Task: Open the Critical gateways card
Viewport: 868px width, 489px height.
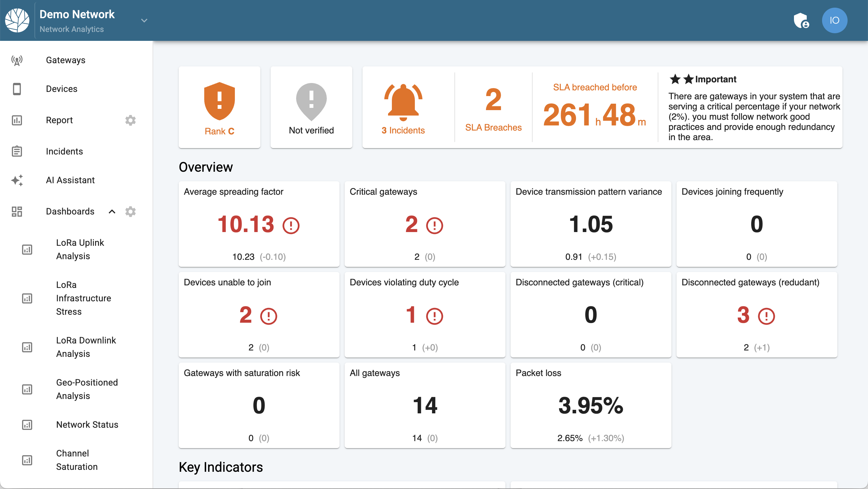Action: click(x=424, y=224)
